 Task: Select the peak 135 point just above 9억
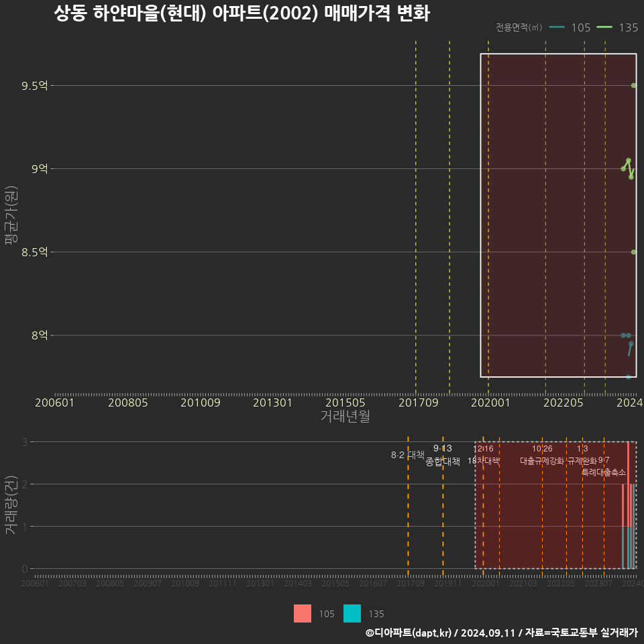[x=629, y=160]
